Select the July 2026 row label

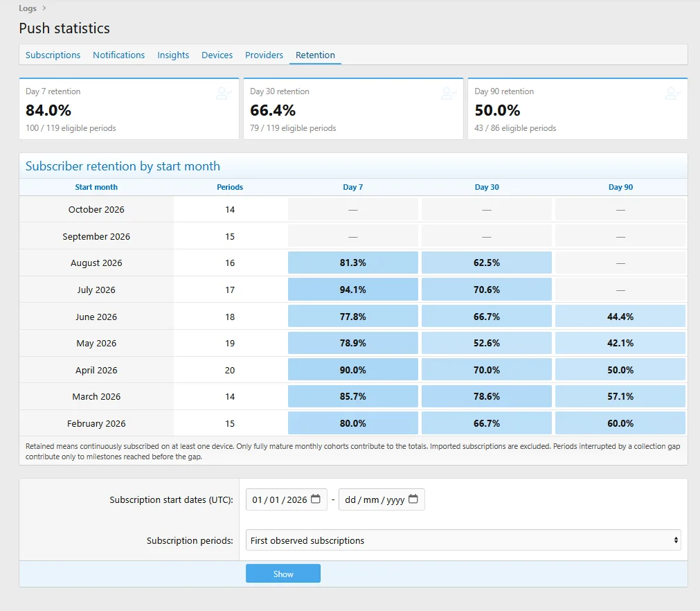coord(96,290)
